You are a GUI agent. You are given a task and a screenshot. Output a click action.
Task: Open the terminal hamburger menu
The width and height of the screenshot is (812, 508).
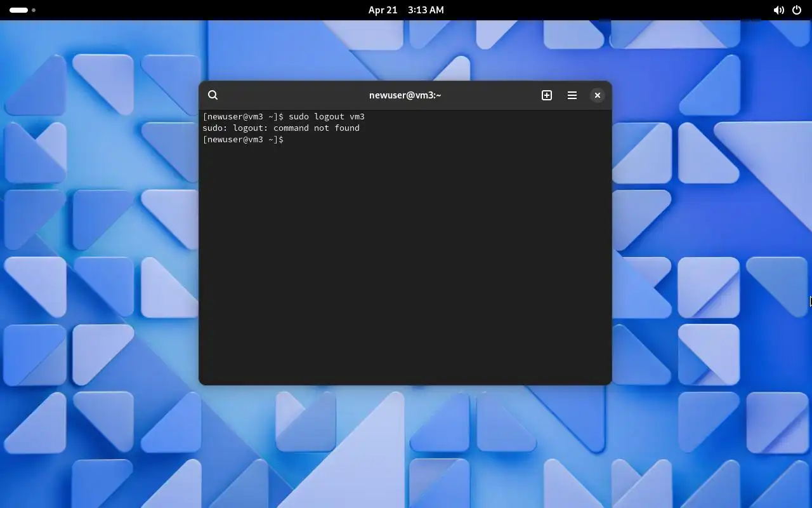point(572,95)
